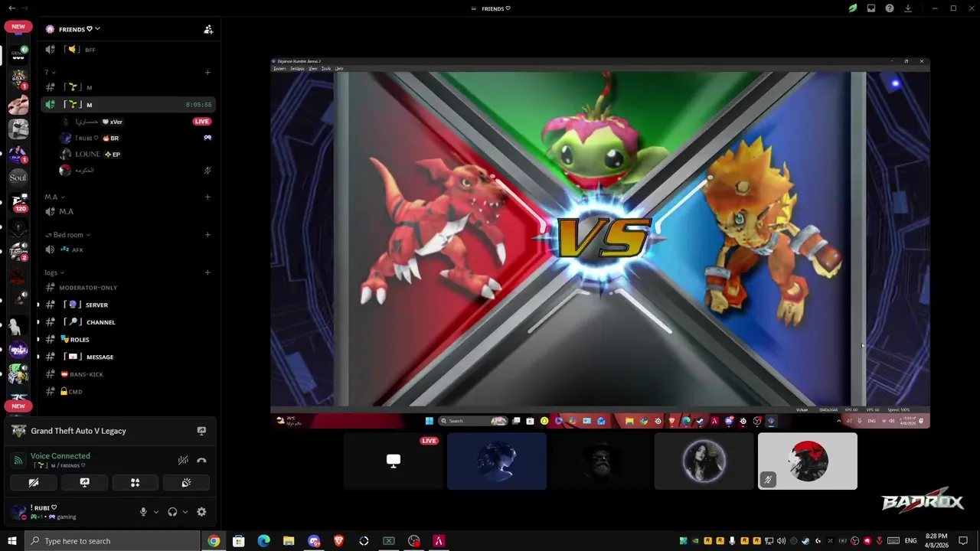Select the blue avatar participant tile
This screenshot has height=551, width=980.
pyautogui.click(x=497, y=461)
